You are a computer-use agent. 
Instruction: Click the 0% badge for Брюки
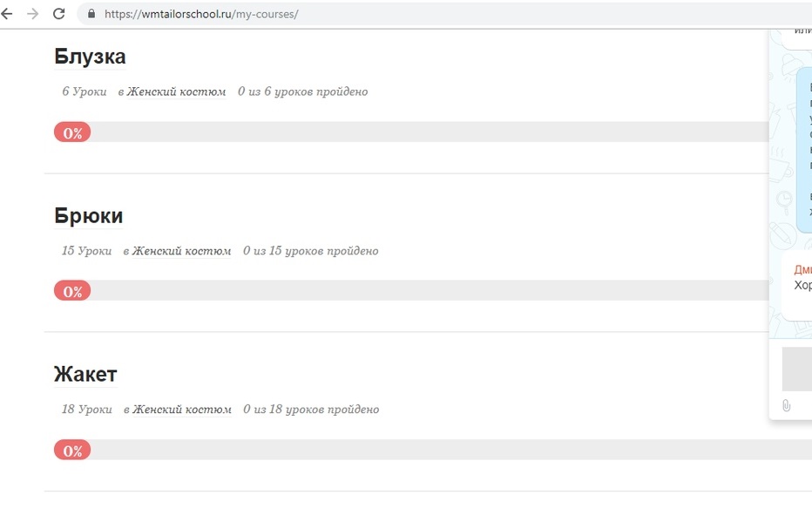tap(72, 291)
